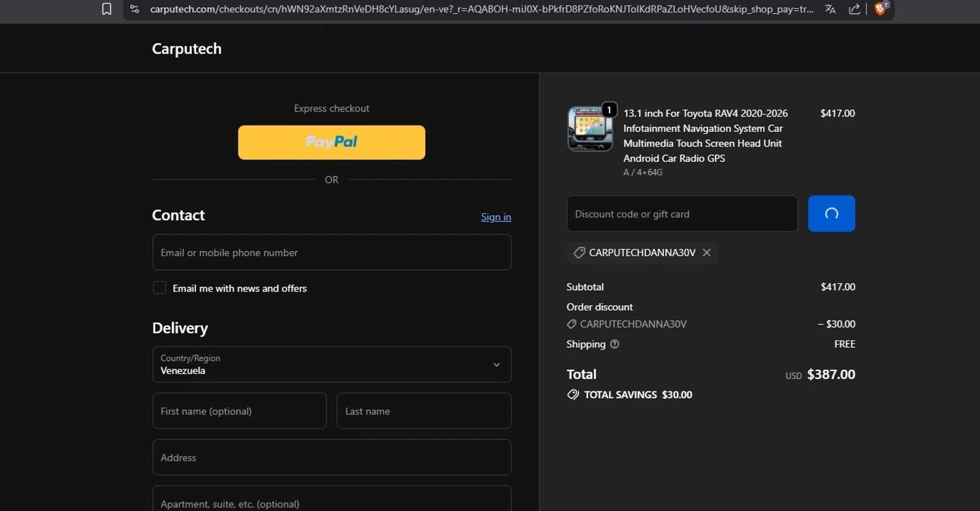This screenshot has height=511, width=980.
Task: Open site information icon beside URL
Action: coord(134,9)
